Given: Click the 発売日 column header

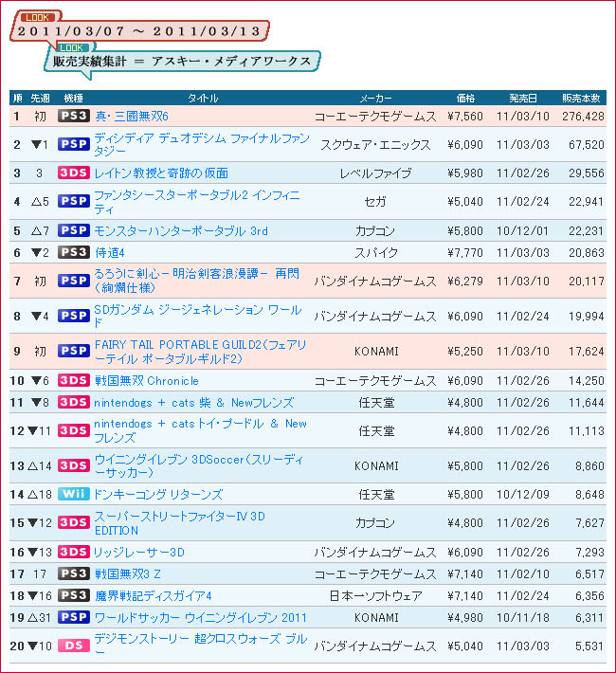Looking at the screenshot, I should coord(523,99).
